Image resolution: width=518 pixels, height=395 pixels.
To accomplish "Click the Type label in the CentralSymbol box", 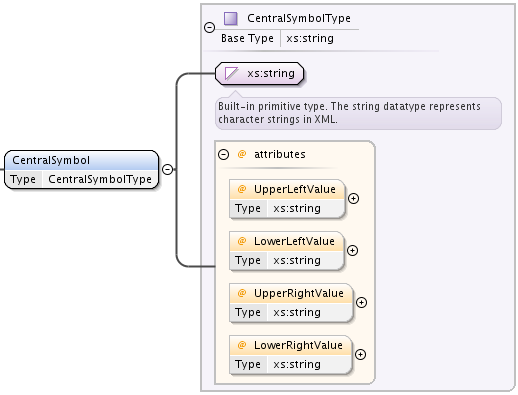I will click(23, 179).
